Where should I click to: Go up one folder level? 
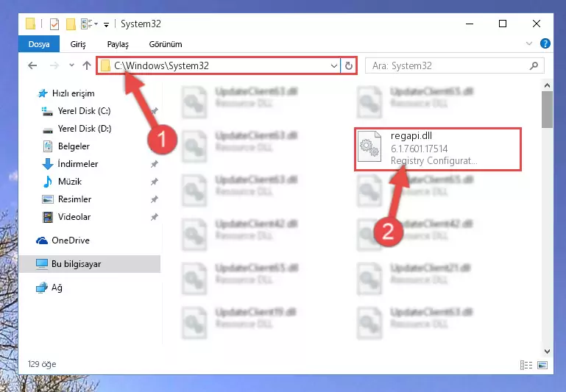[87, 65]
